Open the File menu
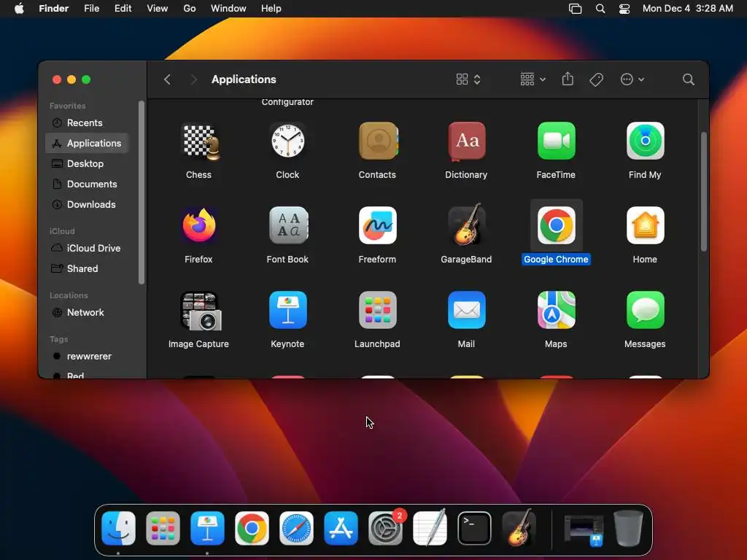This screenshot has height=560, width=747. pos(91,9)
